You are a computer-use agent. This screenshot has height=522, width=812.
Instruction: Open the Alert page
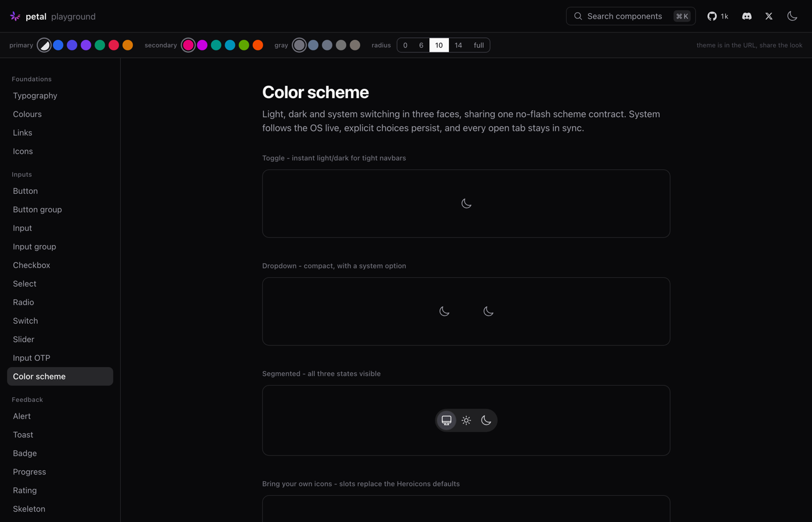point(60,416)
